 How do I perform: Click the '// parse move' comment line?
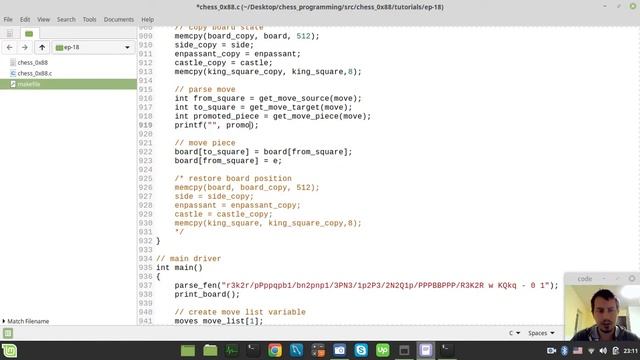point(205,89)
